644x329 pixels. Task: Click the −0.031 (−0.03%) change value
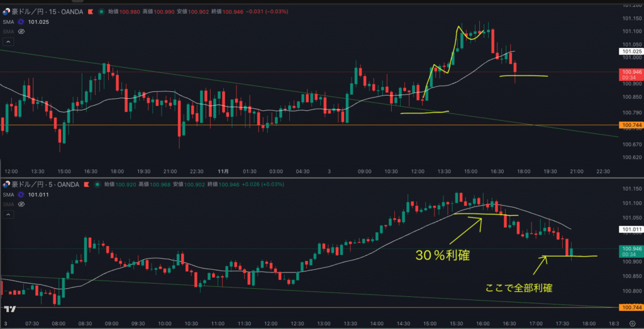267,12
